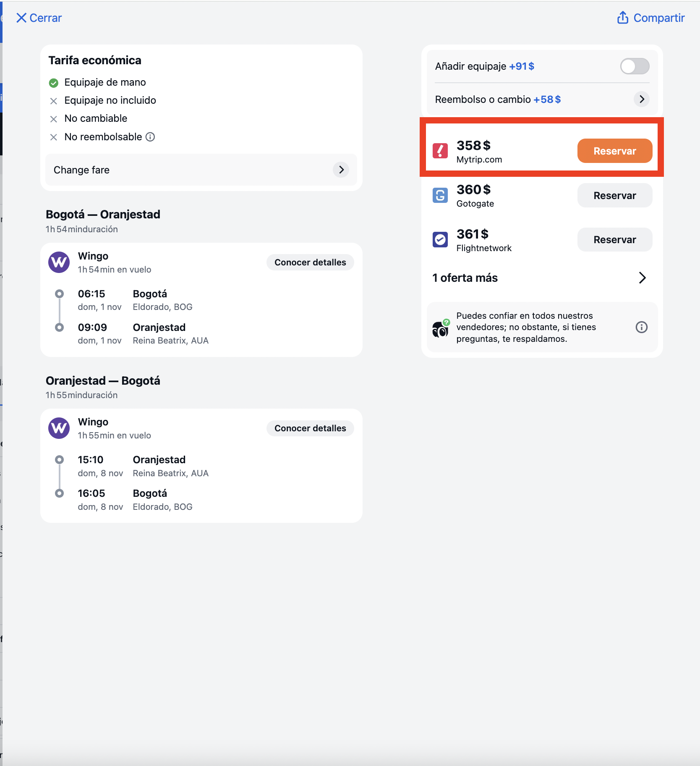This screenshot has height=766, width=700.
Task: Click the 15:10 Oranjestad departure time
Action: coord(91,460)
